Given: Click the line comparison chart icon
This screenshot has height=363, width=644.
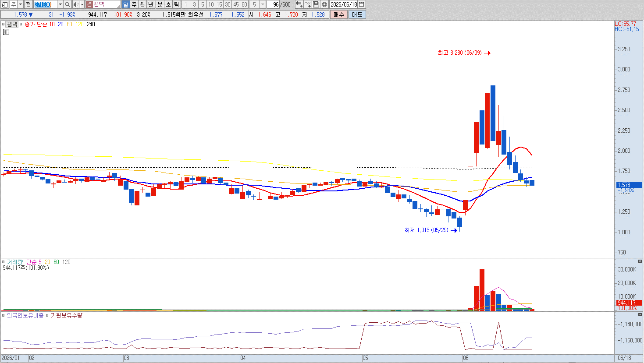Looking at the screenshot, I should pos(308,4).
